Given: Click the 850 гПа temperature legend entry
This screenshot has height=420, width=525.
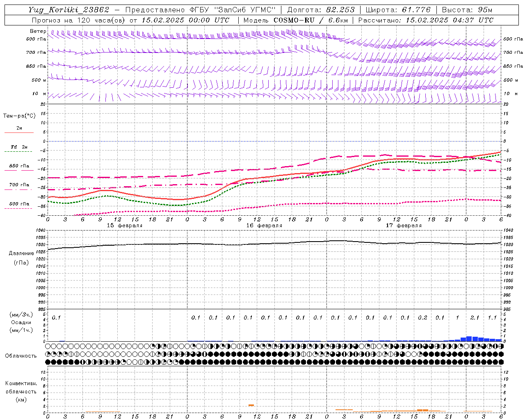Looking at the screenshot, I should coord(19,166).
